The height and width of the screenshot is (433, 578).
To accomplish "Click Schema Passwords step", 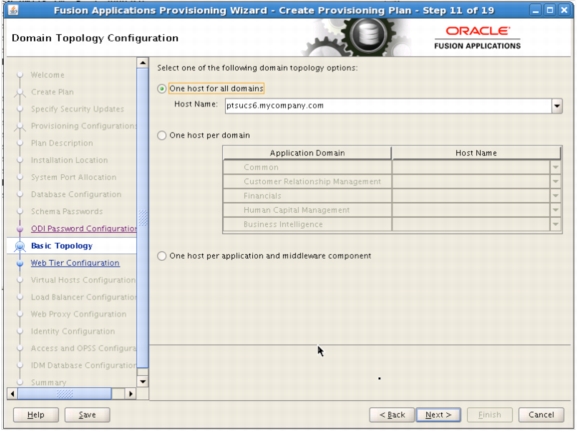I will 67,212.
